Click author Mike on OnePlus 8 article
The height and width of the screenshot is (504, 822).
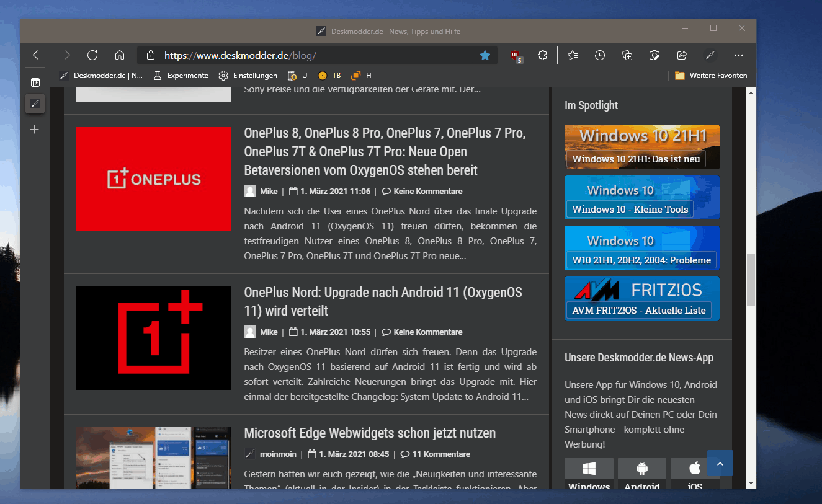point(269,192)
